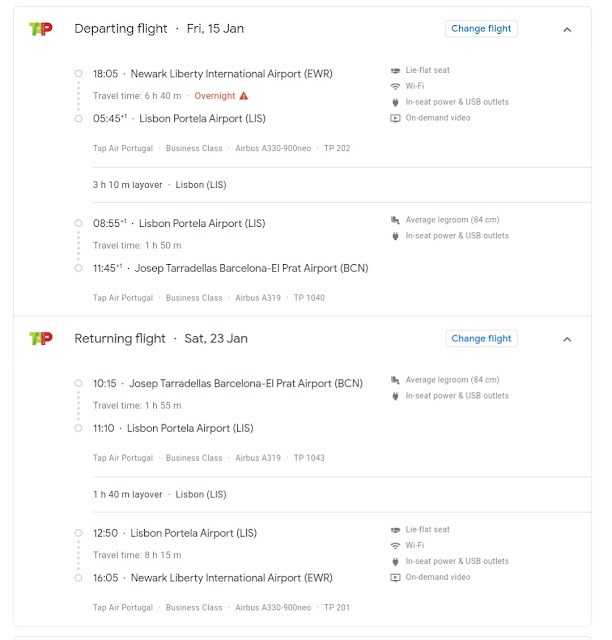Click TAP logo beside Returning flight
The height and width of the screenshot is (640, 612).
pos(40,339)
